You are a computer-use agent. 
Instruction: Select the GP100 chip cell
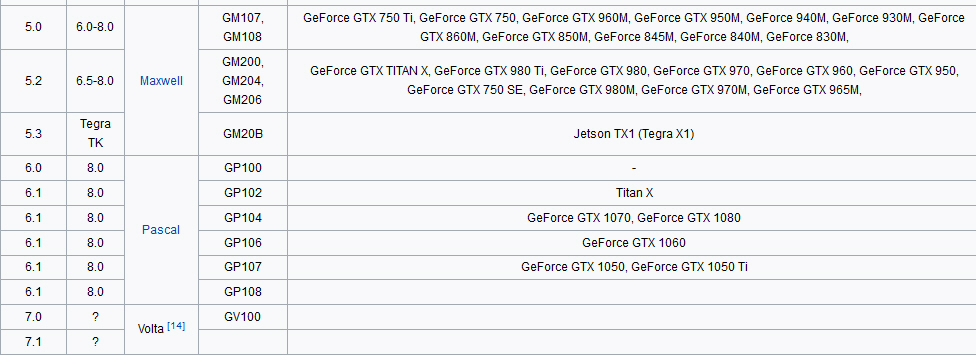coord(243,168)
